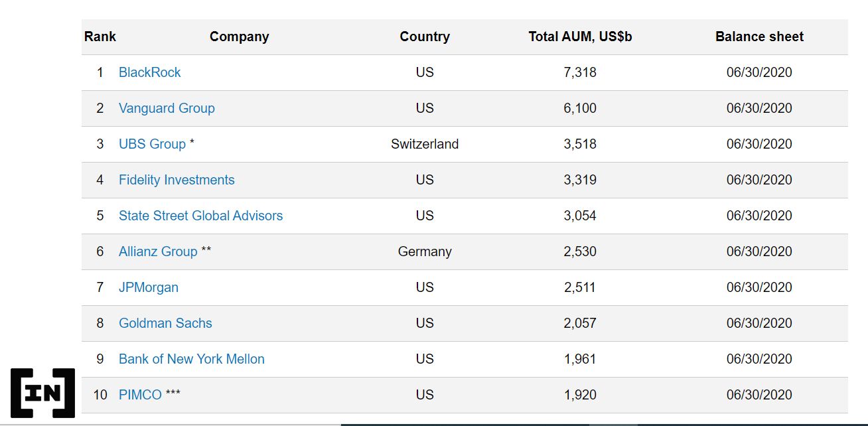Image resolution: width=868 pixels, height=426 pixels.
Task: Click the Total AUM, US$b header
Action: point(580,36)
